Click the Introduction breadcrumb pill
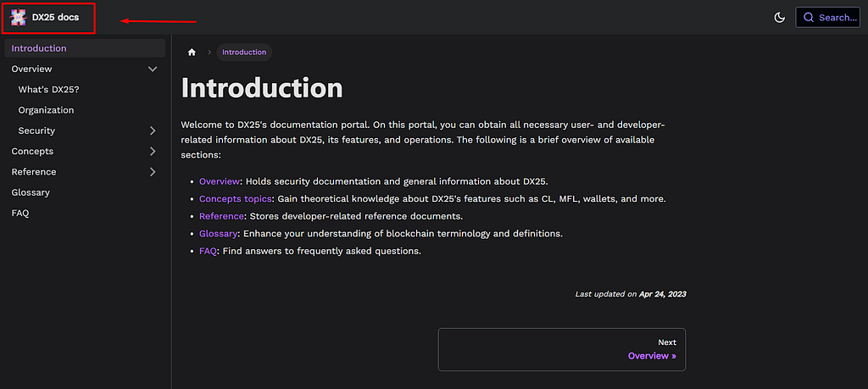Viewport: 868px width, 389px height. click(244, 52)
